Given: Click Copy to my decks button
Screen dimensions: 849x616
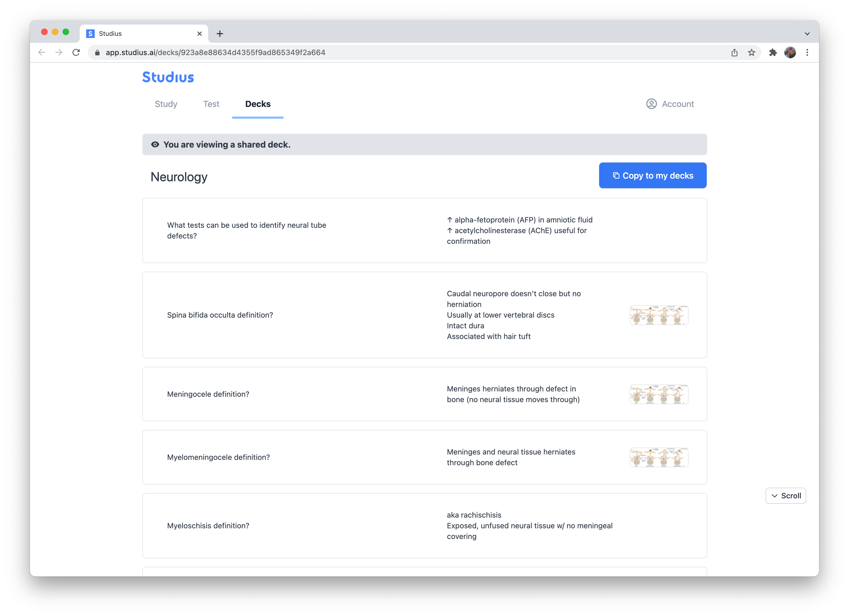Looking at the screenshot, I should pyautogui.click(x=652, y=175).
